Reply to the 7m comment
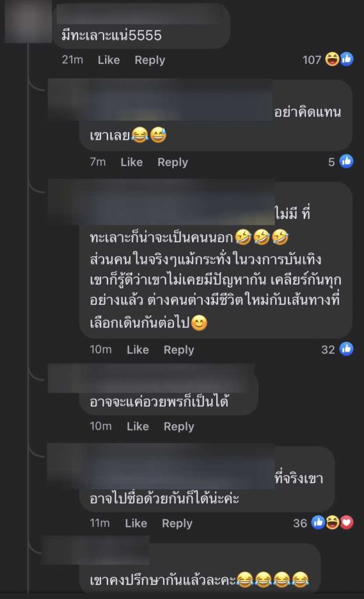Screen dimensions: 364x599 point(173,162)
